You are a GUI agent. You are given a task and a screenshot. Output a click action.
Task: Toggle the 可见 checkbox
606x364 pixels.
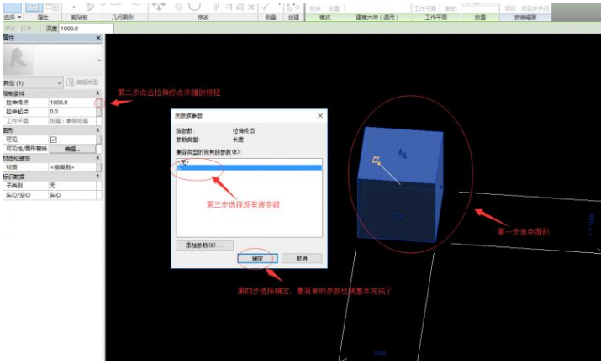pos(53,139)
